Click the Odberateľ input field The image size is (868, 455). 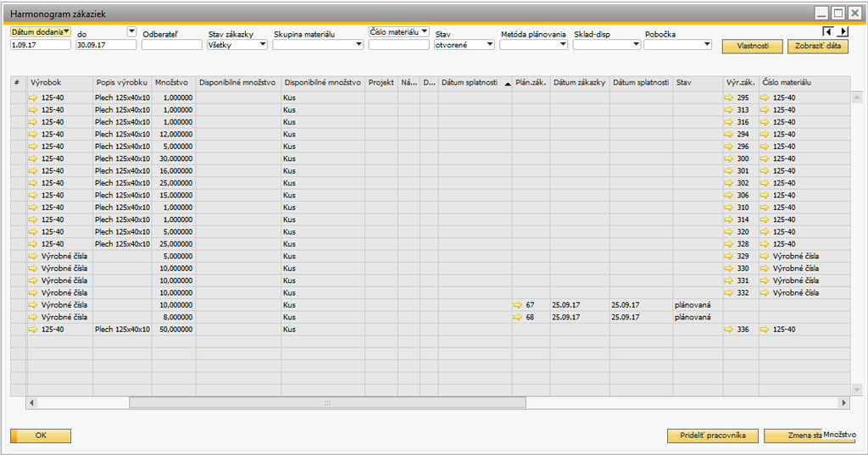[x=171, y=45]
